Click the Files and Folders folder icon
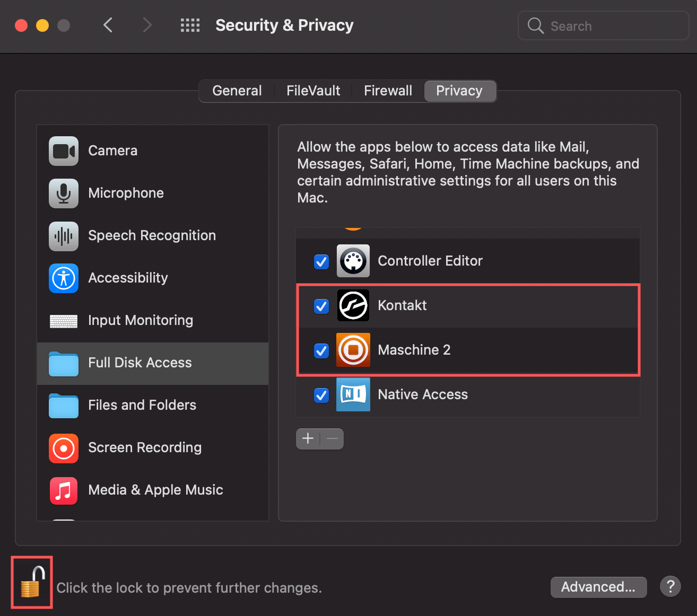The height and width of the screenshot is (616, 697). coord(64,406)
